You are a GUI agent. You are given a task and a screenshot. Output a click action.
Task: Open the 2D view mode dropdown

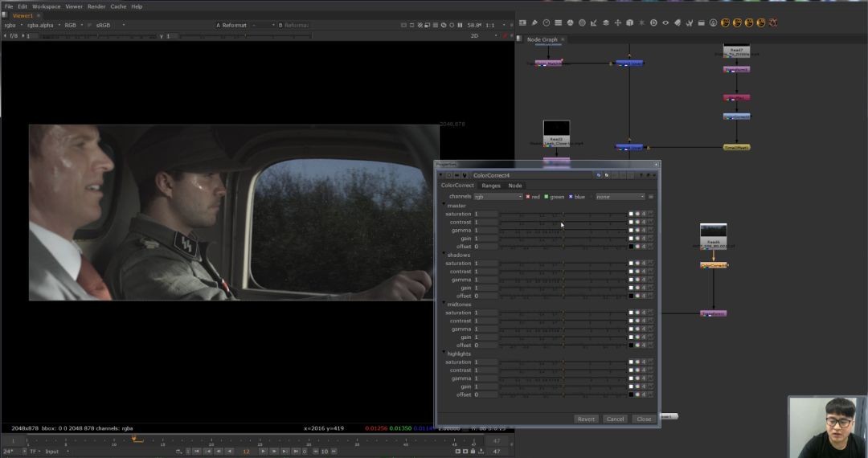[x=484, y=35]
